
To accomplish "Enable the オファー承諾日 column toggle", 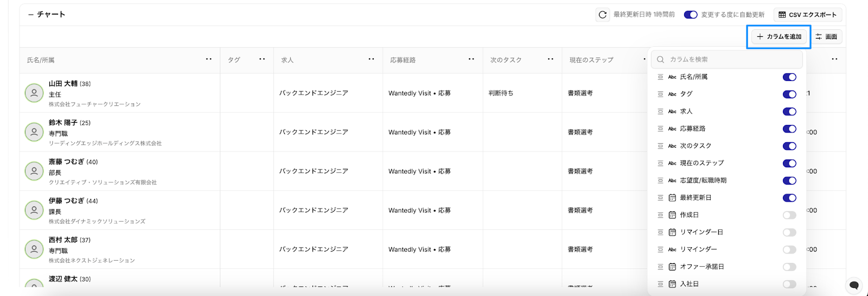I will [x=789, y=267].
